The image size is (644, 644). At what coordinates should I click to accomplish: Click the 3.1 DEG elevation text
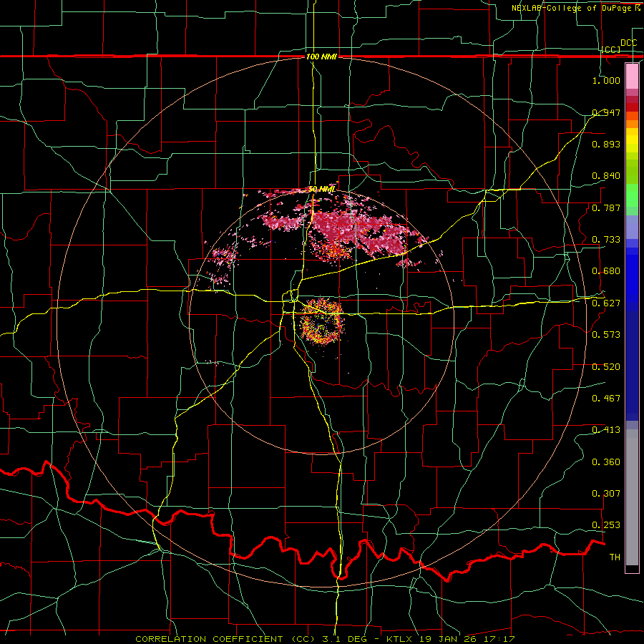(343, 639)
